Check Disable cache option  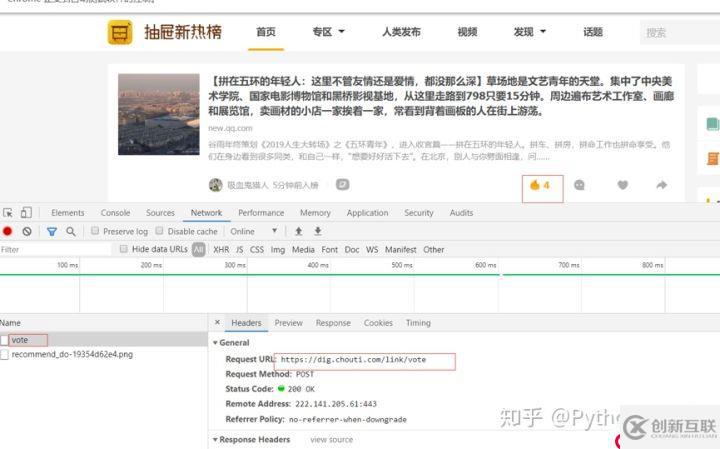coord(160,231)
